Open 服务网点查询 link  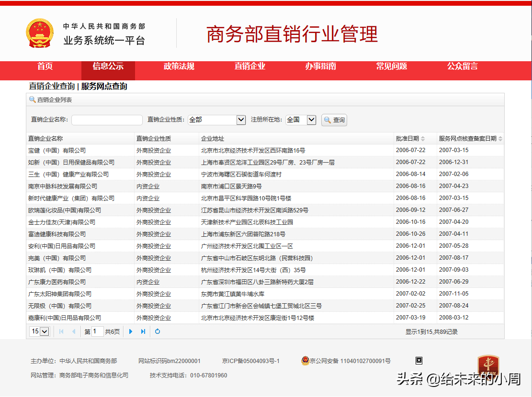click(104, 87)
